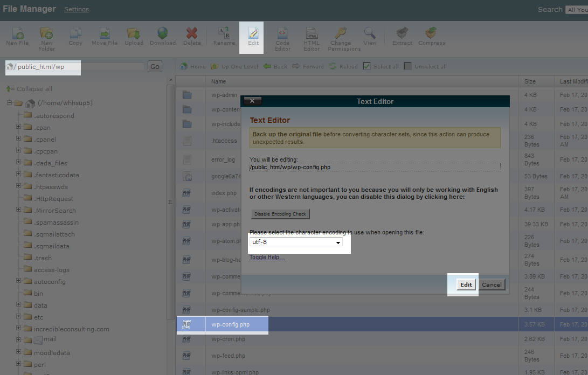Viewport: 588px width, 375px height.
Task: Open the Code Editor tool
Action: click(x=282, y=33)
